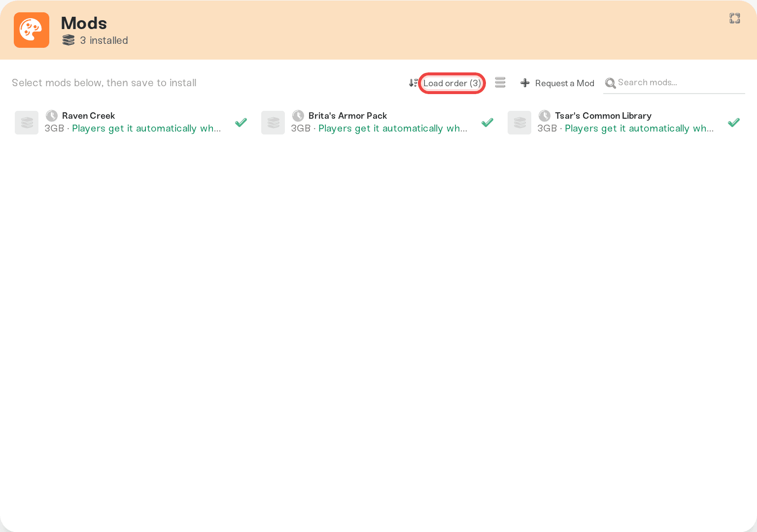Toggle the Raven Creek checkmark

point(241,122)
